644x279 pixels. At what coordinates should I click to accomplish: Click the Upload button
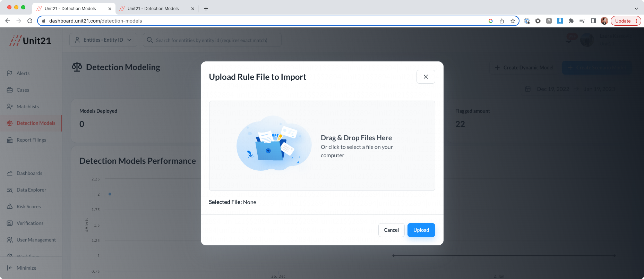pyautogui.click(x=421, y=230)
